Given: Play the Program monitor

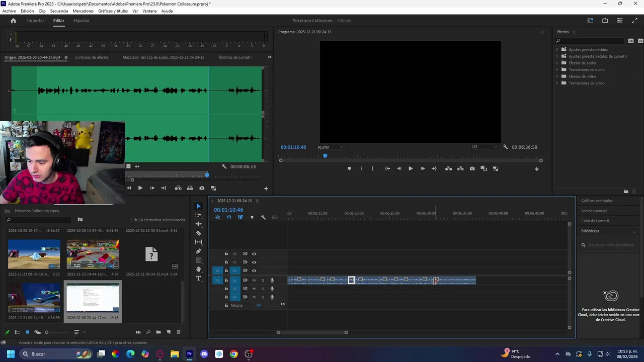Looking at the screenshot, I should coord(411,168).
